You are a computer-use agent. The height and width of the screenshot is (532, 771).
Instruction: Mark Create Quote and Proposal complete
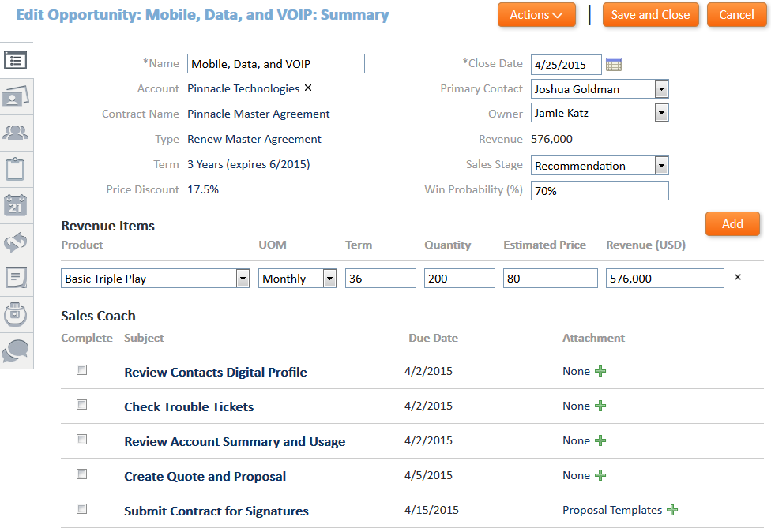[x=81, y=474]
